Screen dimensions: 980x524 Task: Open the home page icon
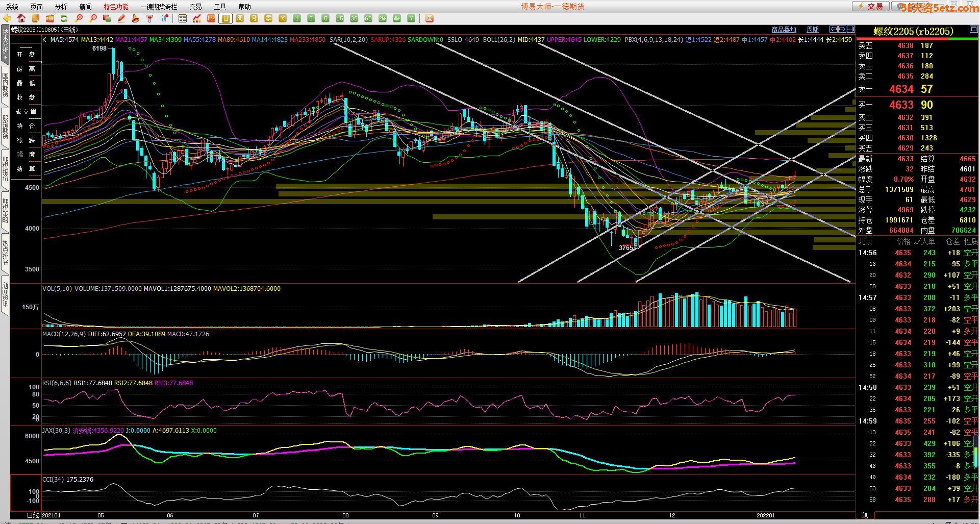tap(21, 18)
